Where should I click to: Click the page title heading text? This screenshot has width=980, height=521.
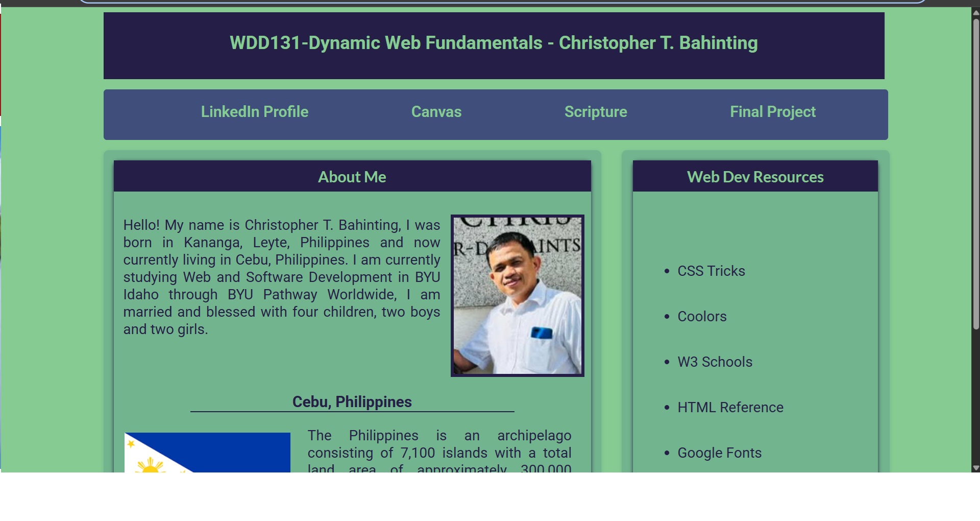coord(494,43)
